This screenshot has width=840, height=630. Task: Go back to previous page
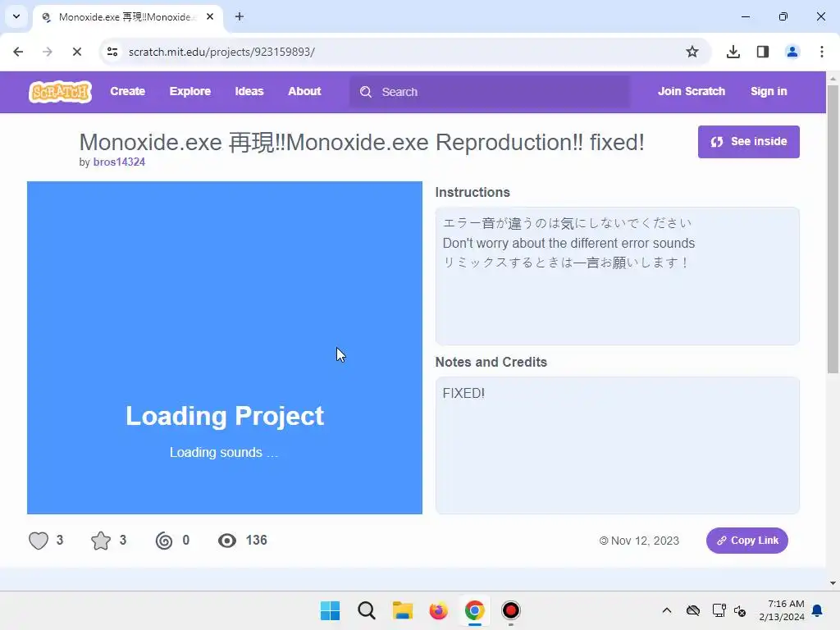[18, 52]
